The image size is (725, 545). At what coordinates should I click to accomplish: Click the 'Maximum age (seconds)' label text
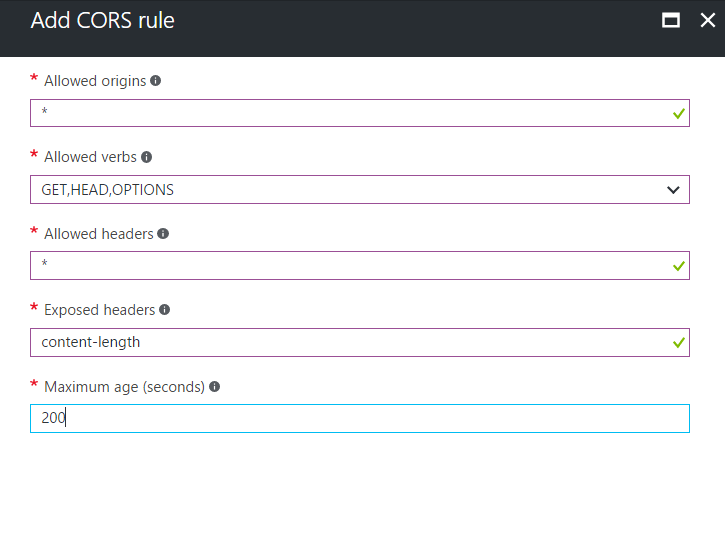pyautogui.click(x=124, y=387)
